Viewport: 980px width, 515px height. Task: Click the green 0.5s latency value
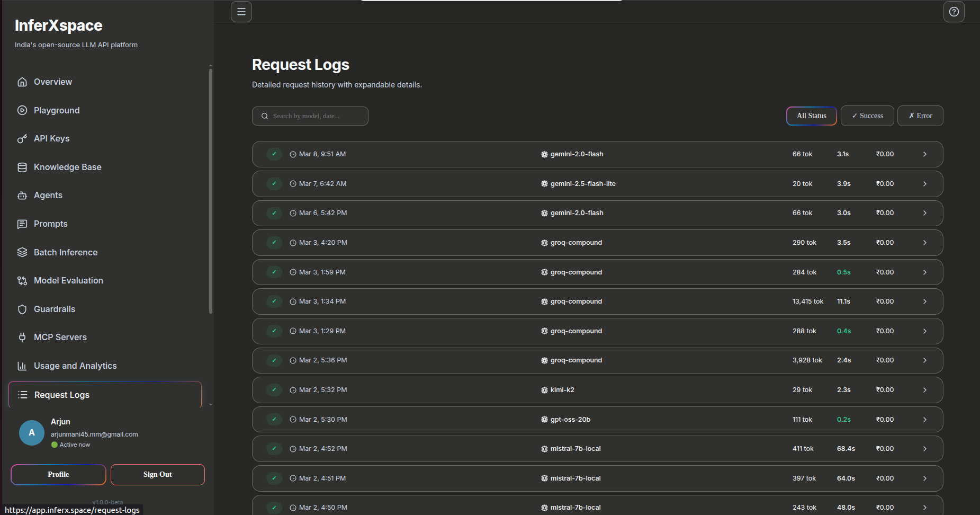click(x=844, y=272)
